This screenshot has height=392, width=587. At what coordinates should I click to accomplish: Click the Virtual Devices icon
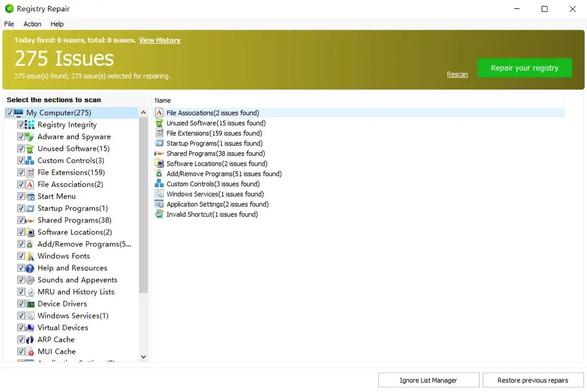30,328
